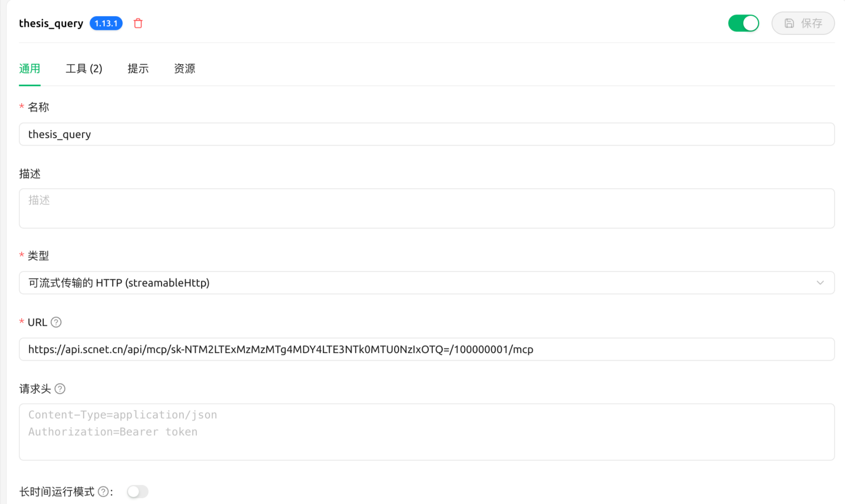Open the 资源 tab
845x504 pixels.
[185, 69]
